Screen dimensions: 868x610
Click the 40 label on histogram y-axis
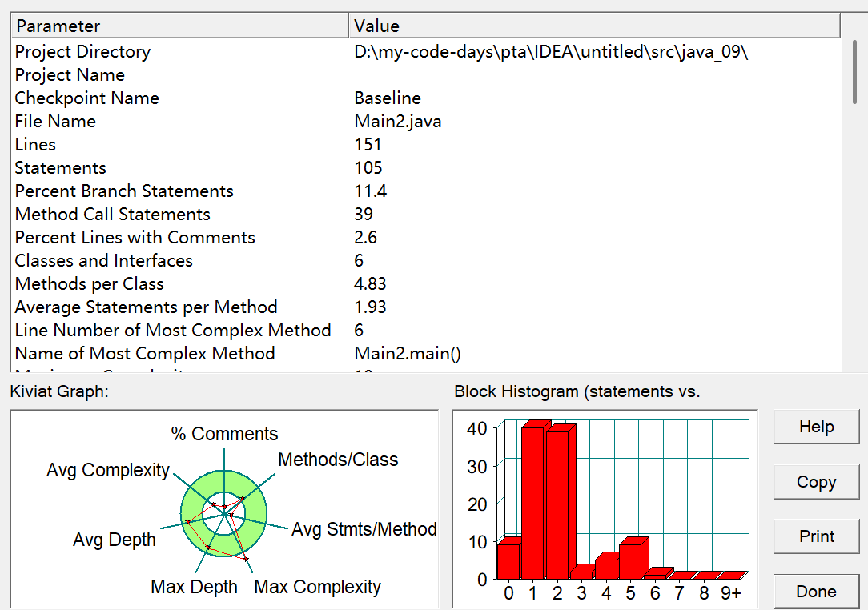[x=476, y=428]
